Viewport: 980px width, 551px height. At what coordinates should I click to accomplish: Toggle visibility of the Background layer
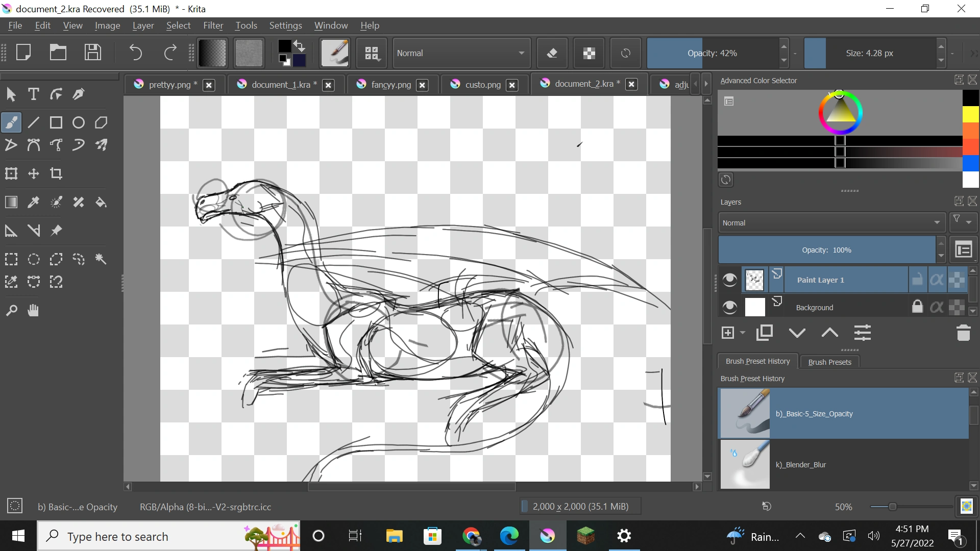coord(729,307)
